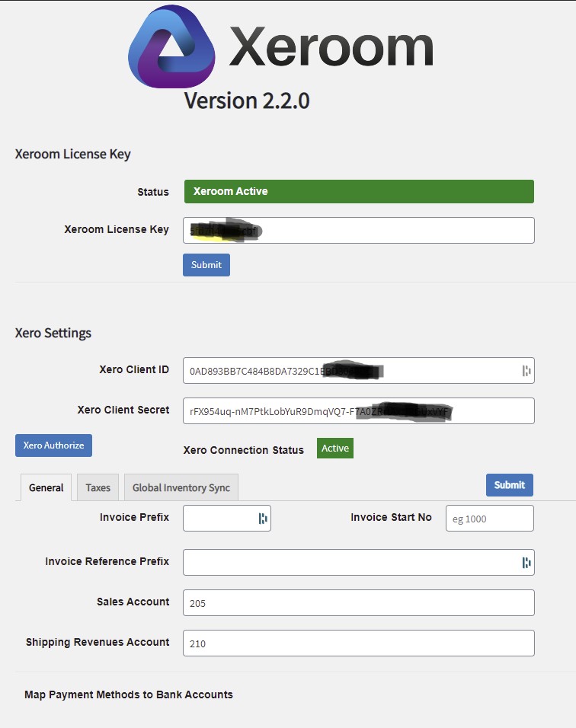Focus the Xero Client ID field

359,371
